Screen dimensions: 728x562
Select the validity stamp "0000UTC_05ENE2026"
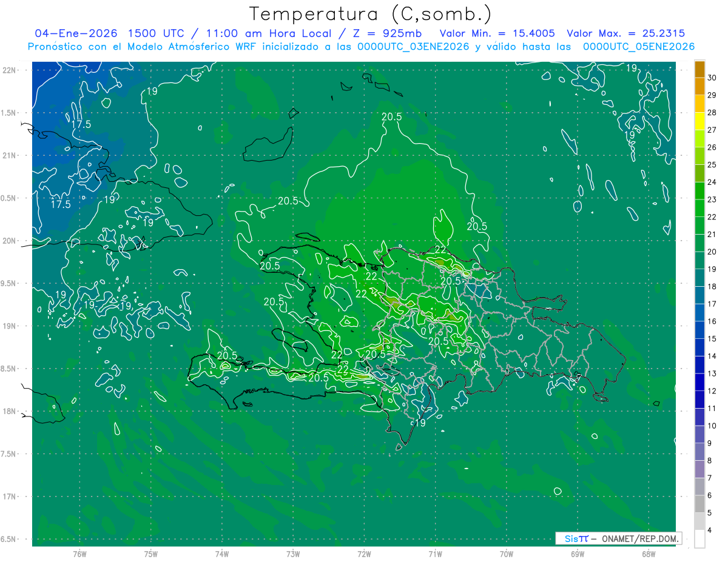tap(639, 47)
